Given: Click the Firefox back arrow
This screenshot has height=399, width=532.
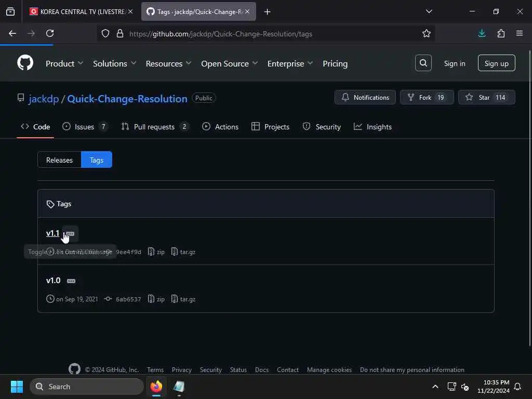Looking at the screenshot, I should (x=12, y=33).
